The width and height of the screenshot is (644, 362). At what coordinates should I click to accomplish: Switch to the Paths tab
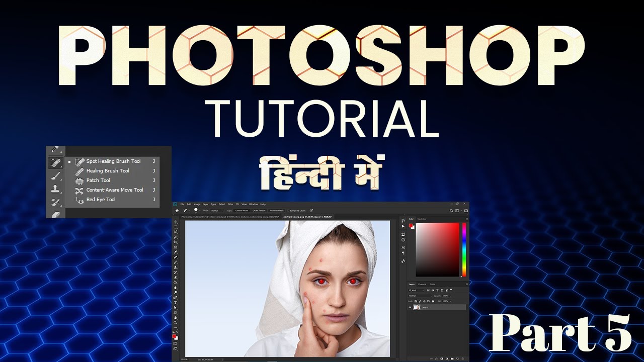(x=432, y=284)
